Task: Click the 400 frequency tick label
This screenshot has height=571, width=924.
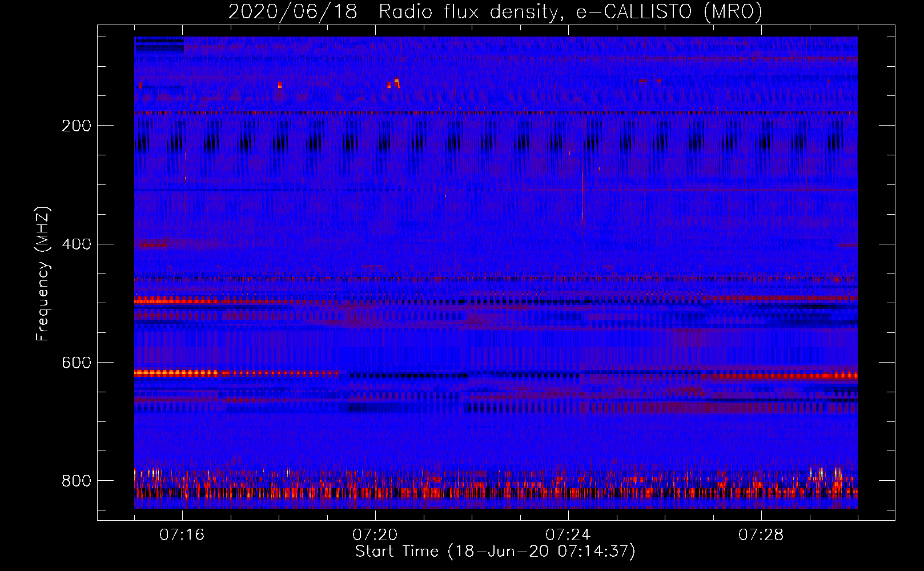Action: [x=77, y=244]
